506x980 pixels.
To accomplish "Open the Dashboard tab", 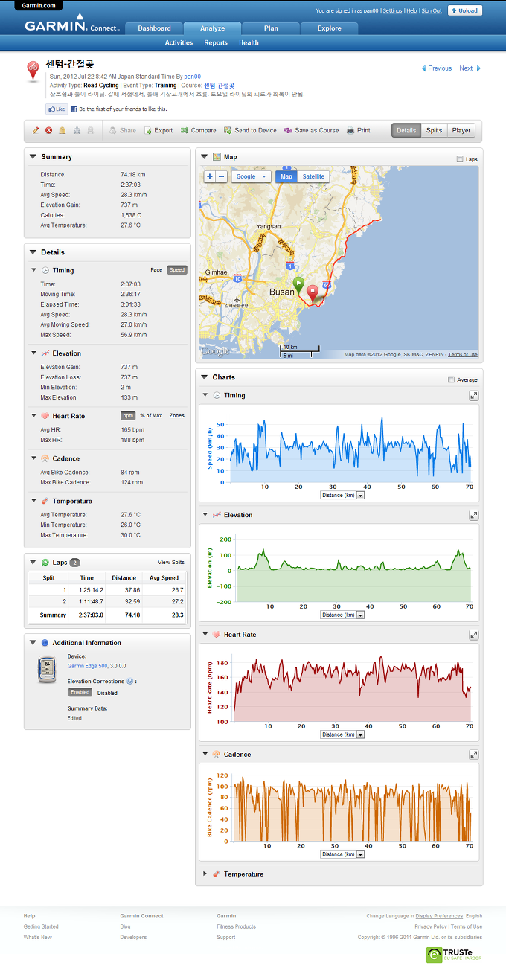I will (x=154, y=28).
